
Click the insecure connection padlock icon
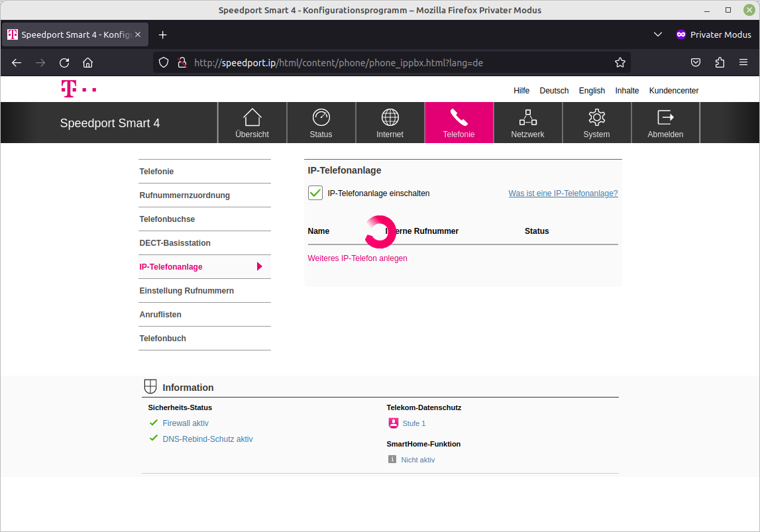click(x=182, y=62)
